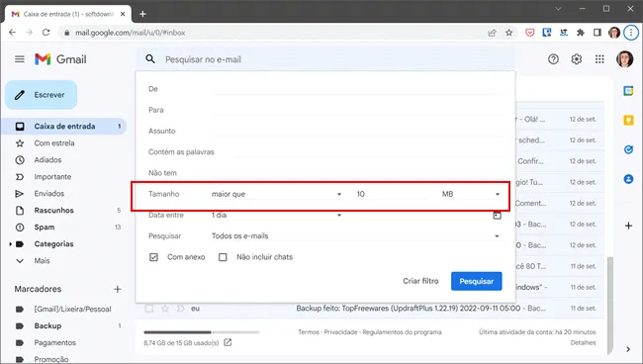Select the checkbox for the Backup feito email
Screen dimensions: 643x364
coord(149,309)
